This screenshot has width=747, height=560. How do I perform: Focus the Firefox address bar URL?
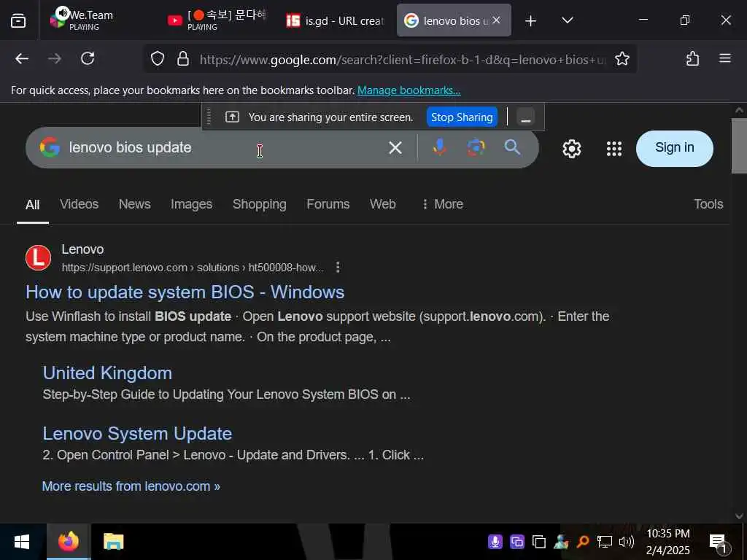(x=403, y=60)
